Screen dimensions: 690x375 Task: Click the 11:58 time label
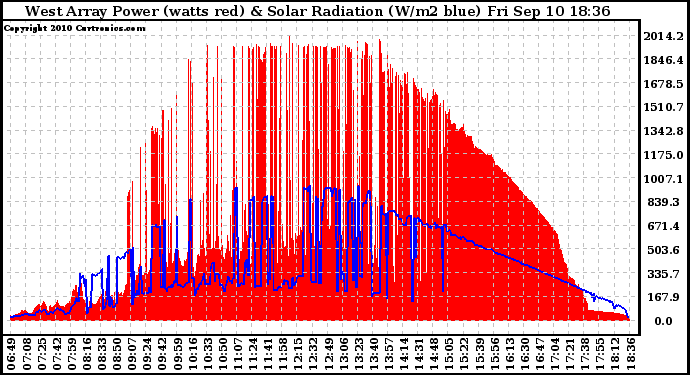(283, 353)
